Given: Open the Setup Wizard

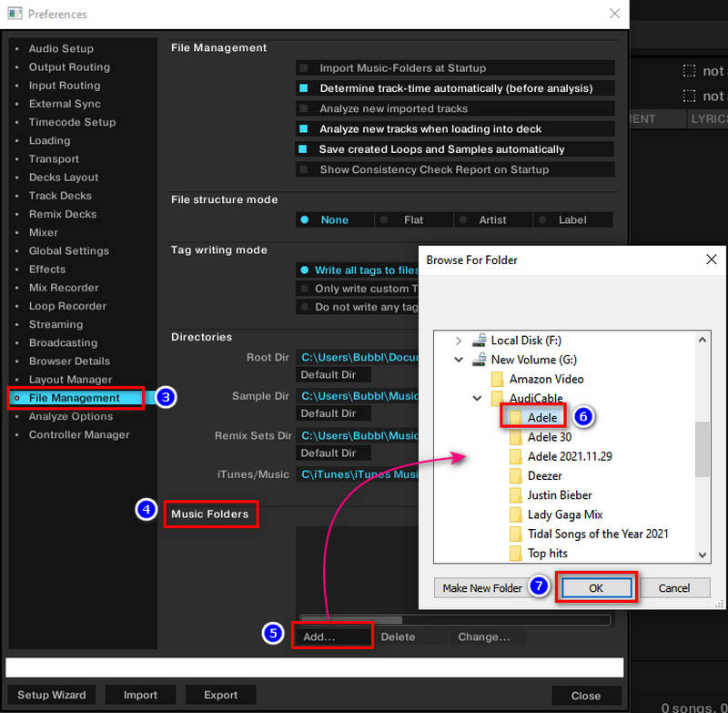Looking at the screenshot, I should pos(52,695).
